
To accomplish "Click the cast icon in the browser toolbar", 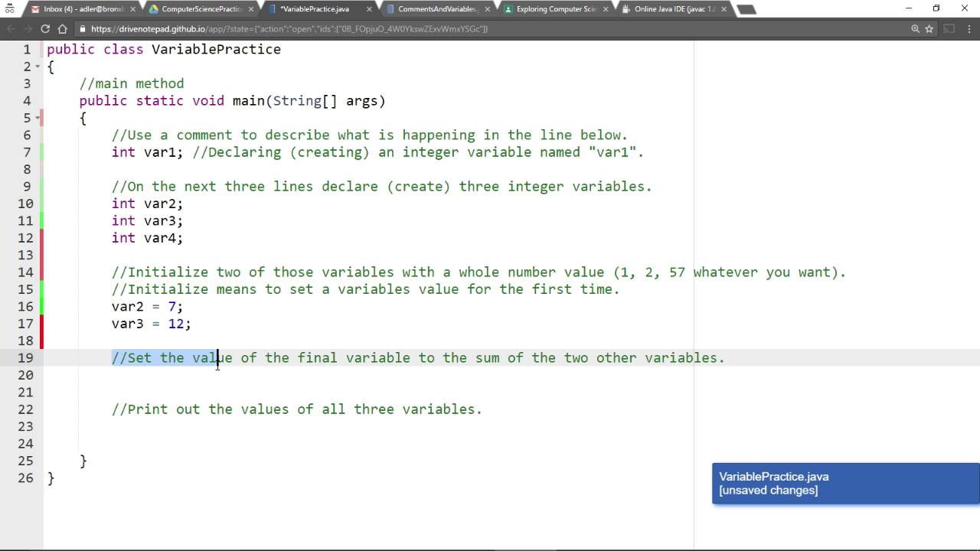I will point(949,29).
